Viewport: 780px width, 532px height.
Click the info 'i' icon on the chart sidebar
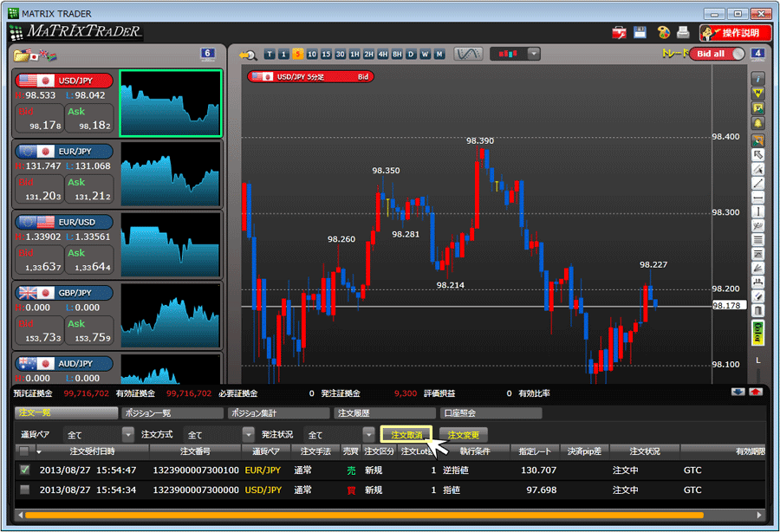tap(757, 79)
